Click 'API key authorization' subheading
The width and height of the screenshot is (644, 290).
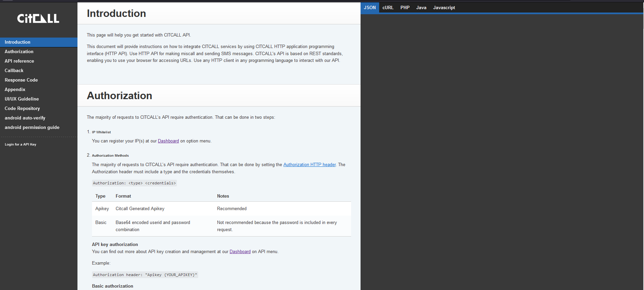115,245
